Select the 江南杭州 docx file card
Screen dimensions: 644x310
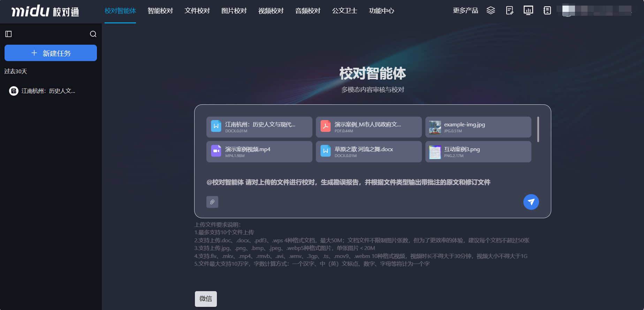pos(259,127)
